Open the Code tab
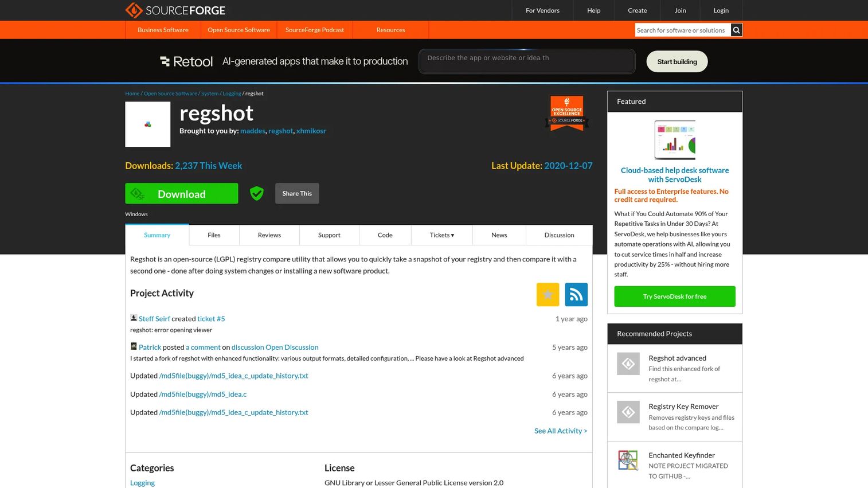 [x=385, y=235]
